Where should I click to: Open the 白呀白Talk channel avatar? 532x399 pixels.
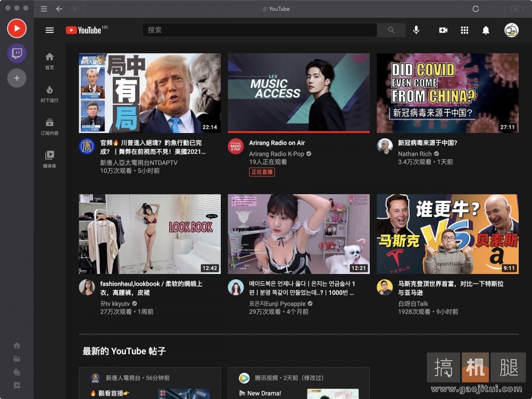pos(385,287)
